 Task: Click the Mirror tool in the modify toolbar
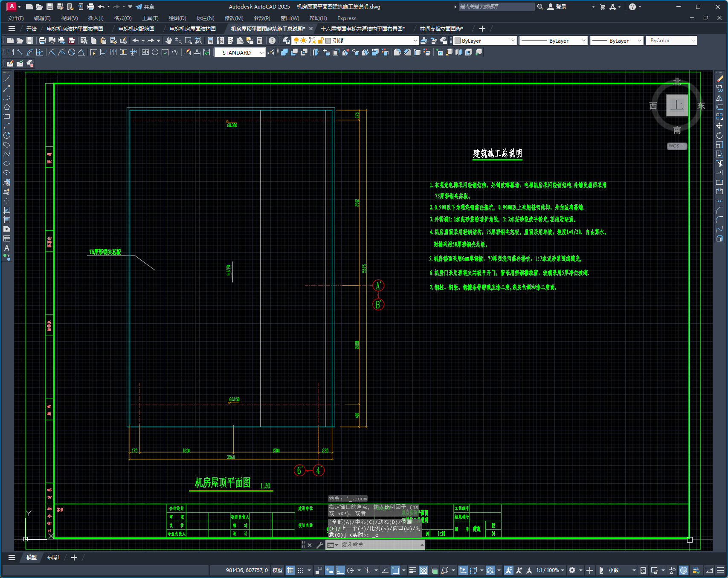coord(719,98)
